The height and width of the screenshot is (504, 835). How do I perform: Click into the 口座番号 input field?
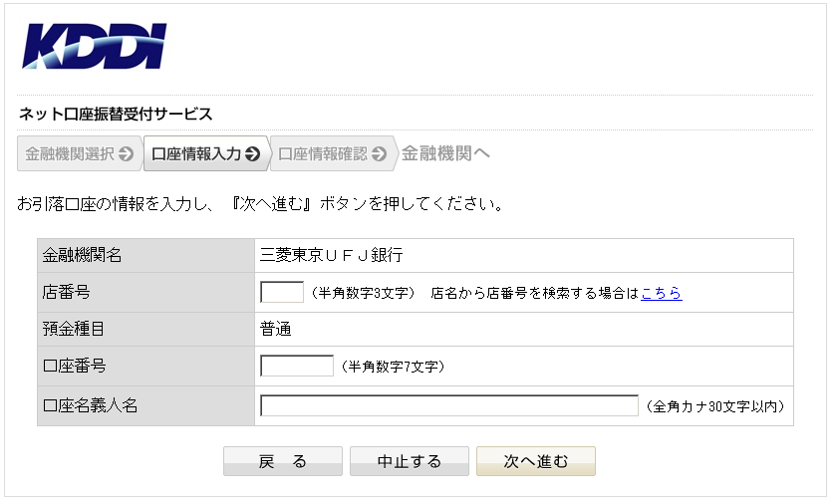click(x=296, y=366)
